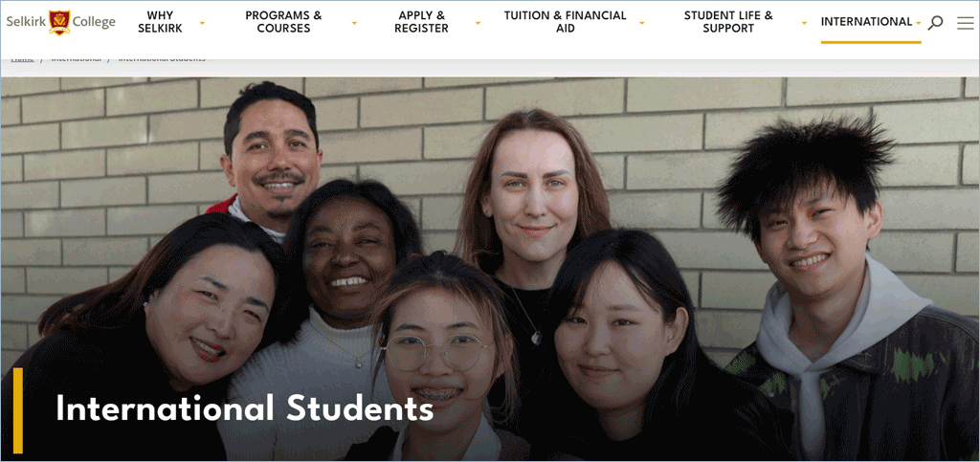The image size is (980, 462).
Task: Open the hamburger menu icon
Action: pyautogui.click(x=965, y=23)
